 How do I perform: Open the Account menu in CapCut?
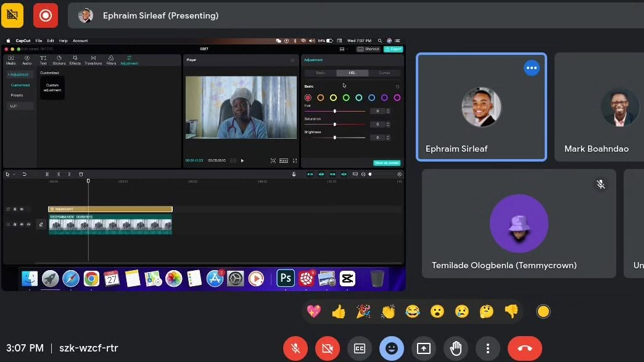(80, 41)
